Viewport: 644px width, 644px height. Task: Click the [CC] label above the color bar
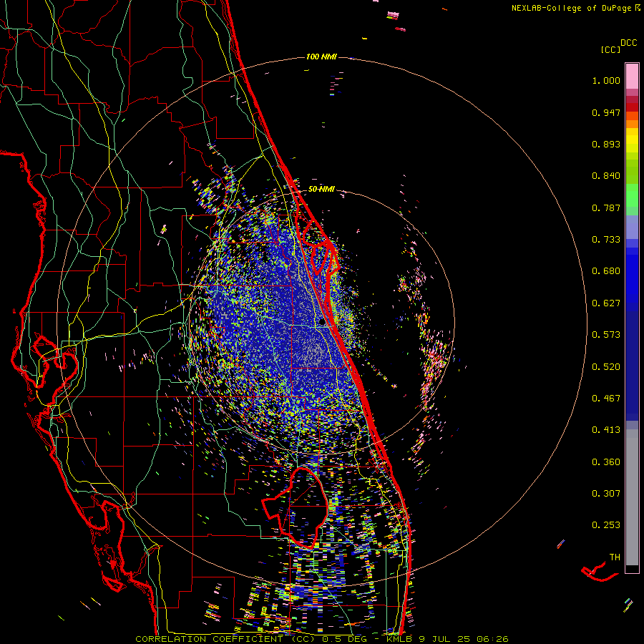(x=610, y=49)
